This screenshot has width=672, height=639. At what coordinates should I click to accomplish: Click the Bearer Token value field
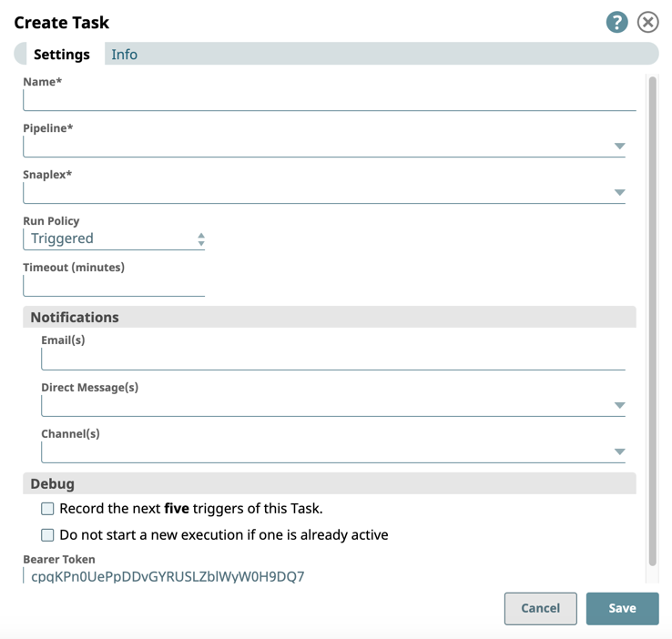[x=168, y=576]
